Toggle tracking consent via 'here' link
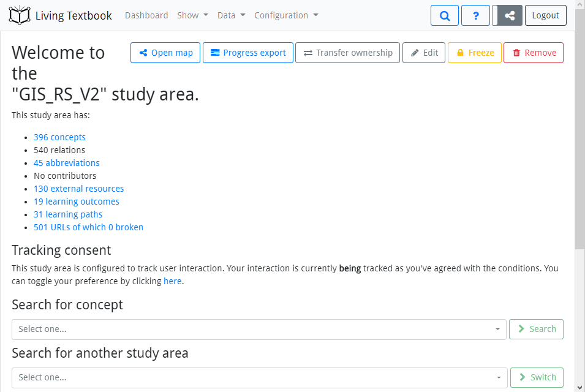 (172, 281)
